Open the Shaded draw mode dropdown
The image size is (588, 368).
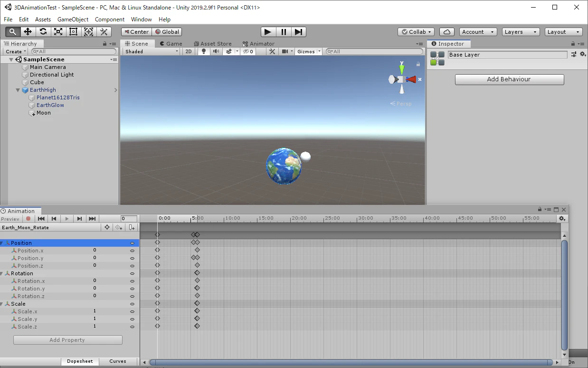pos(152,51)
